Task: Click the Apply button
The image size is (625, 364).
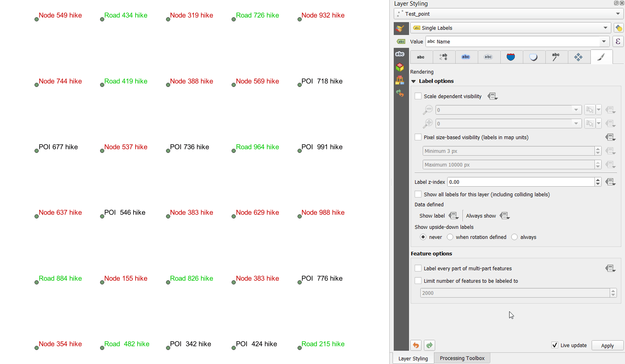Action: pyautogui.click(x=607, y=345)
